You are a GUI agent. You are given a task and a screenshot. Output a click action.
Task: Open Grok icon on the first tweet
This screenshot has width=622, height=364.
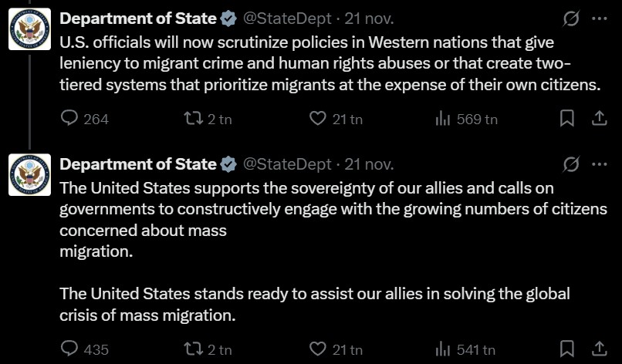pyautogui.click(x=572, y=18)
